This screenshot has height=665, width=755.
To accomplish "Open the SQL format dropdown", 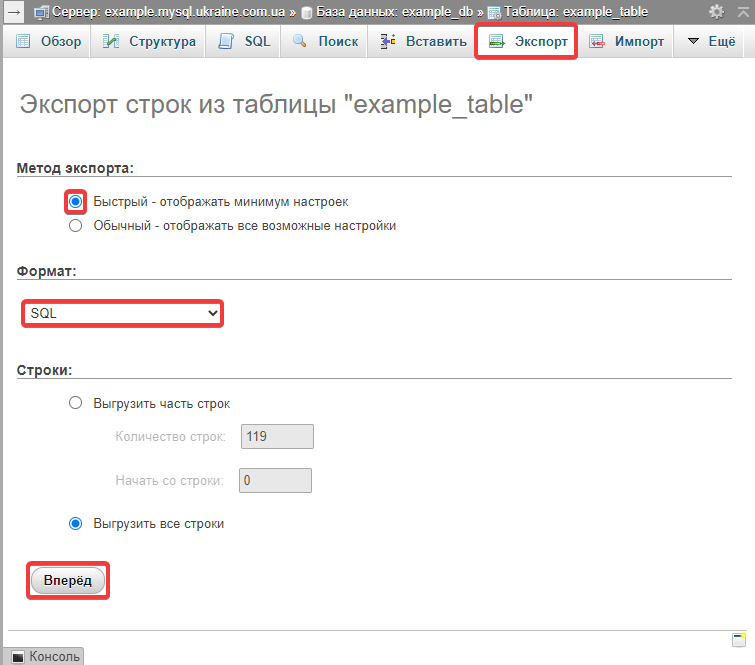I will [x=122, y=313].
